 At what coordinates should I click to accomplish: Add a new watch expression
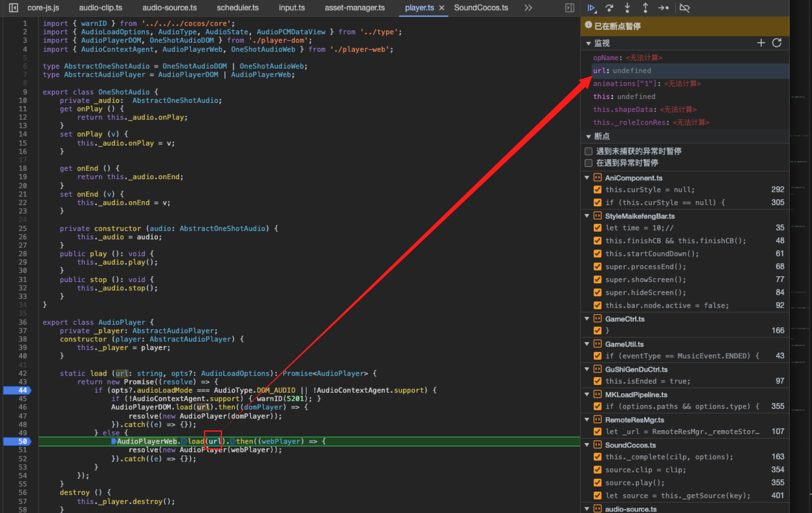(761, 43)
